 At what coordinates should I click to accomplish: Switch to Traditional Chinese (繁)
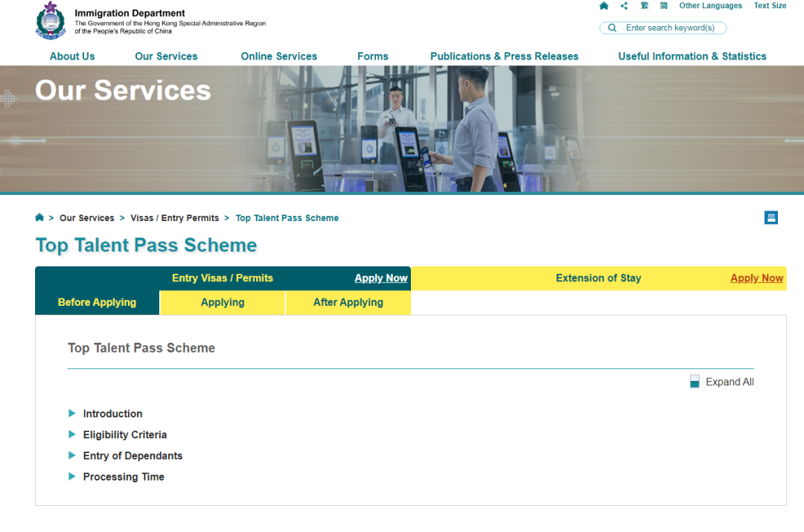pos(644,6)
